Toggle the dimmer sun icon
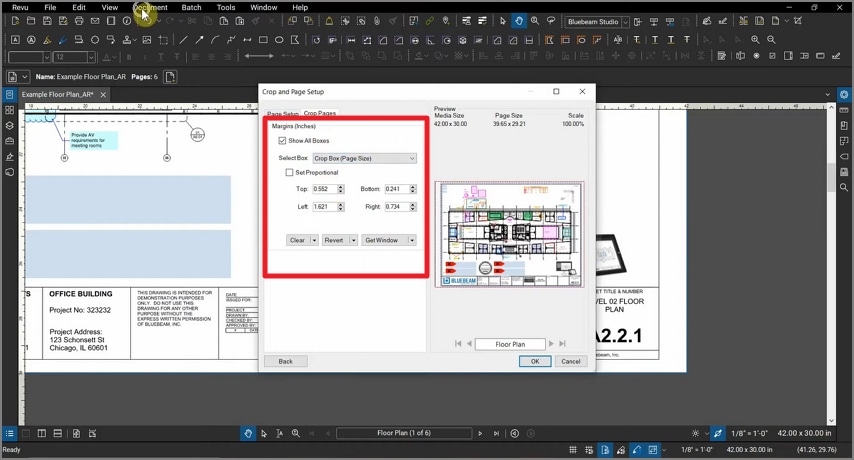The image size is (854, 460). [x=696, y=433]
